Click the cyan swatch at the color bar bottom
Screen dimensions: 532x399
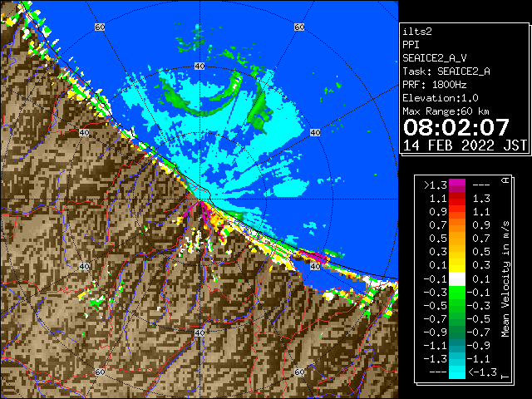point(457,372)
